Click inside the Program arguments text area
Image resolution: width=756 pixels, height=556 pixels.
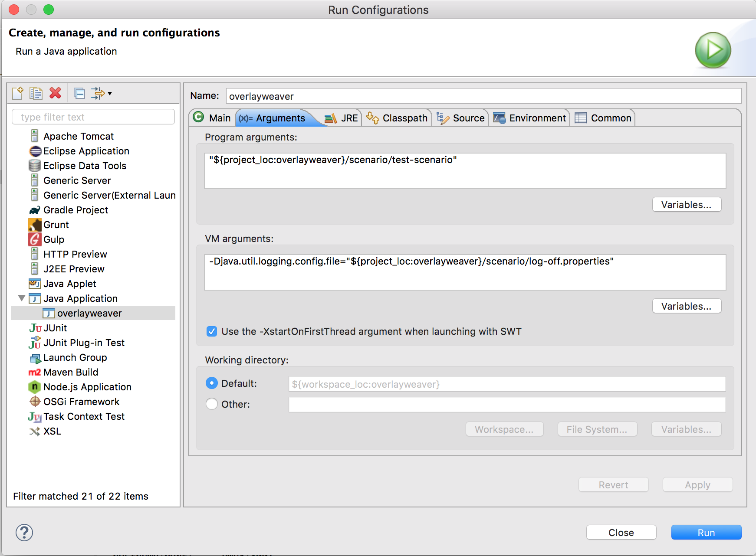pos(465,170)
